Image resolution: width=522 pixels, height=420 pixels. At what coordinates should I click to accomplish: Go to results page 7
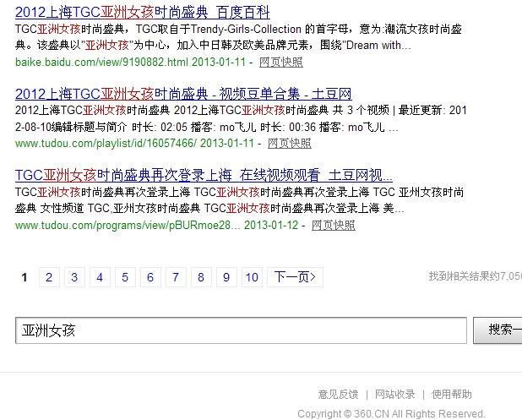click(176, 277)
